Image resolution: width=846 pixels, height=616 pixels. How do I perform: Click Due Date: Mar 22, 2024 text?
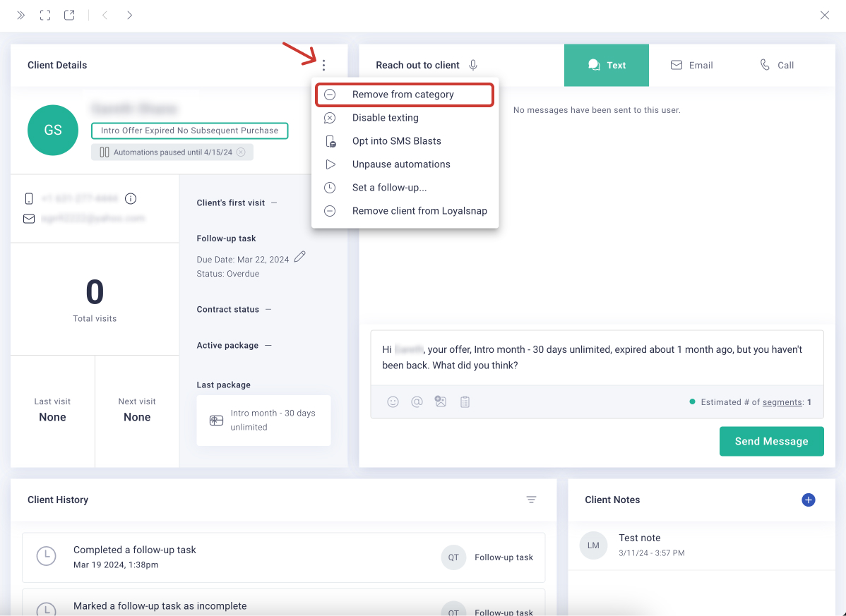click(243, 259)
